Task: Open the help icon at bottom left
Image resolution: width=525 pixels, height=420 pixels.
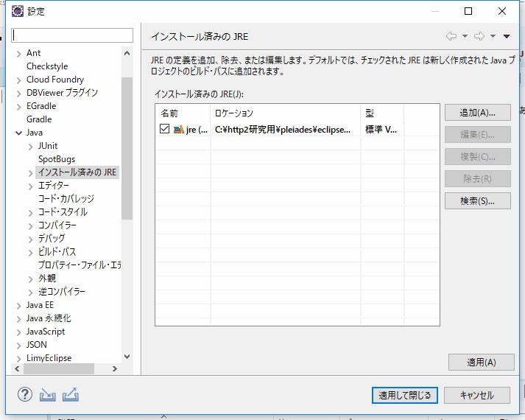Action: [25, 394]
